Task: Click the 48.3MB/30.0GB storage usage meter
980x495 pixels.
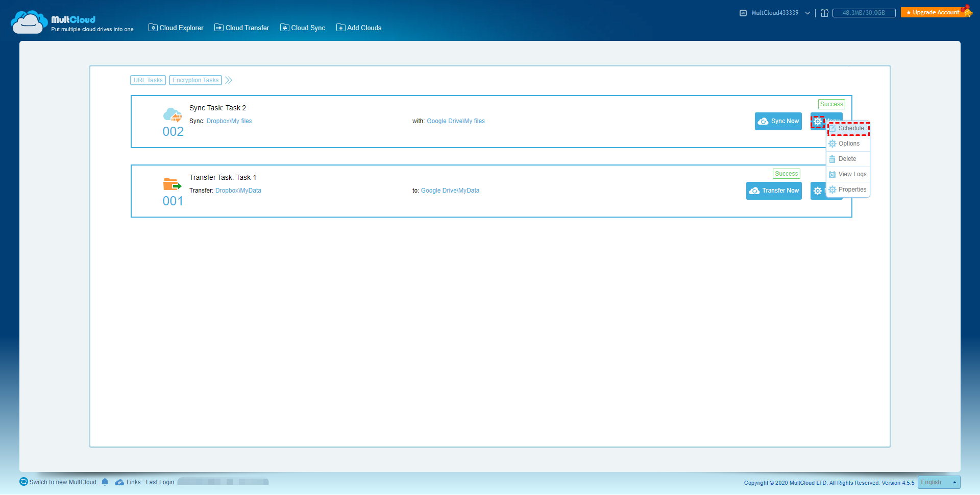Action: (x=864, y=13)
